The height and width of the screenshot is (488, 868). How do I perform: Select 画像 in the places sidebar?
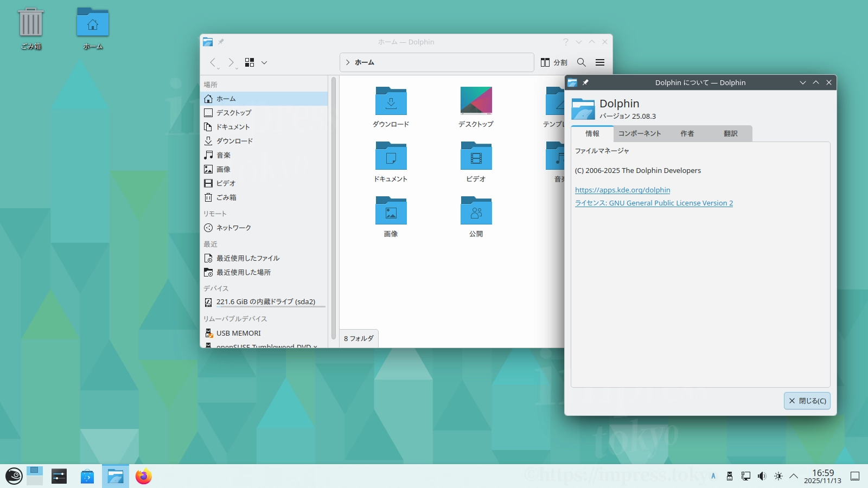pyautogui.click(x=264, y=169)
